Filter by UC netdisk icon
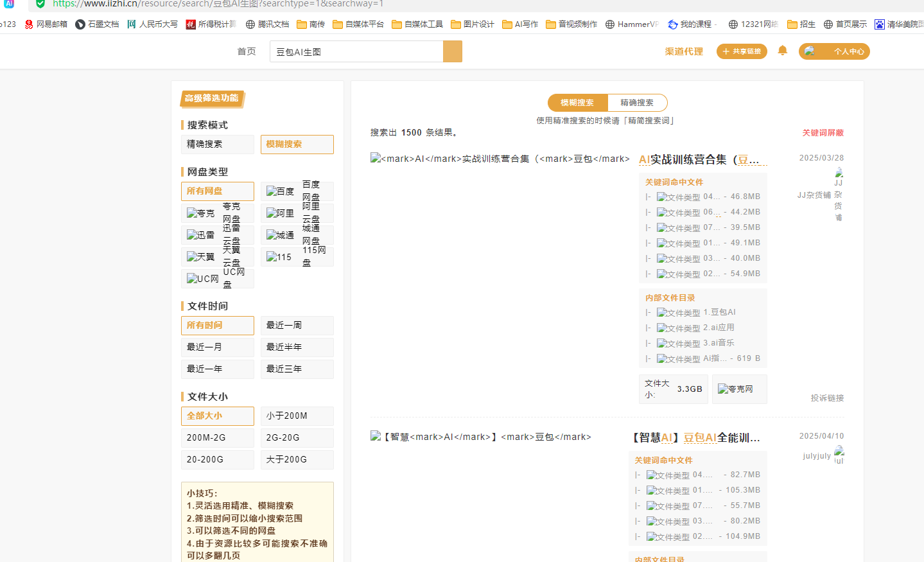 [202, 279]
